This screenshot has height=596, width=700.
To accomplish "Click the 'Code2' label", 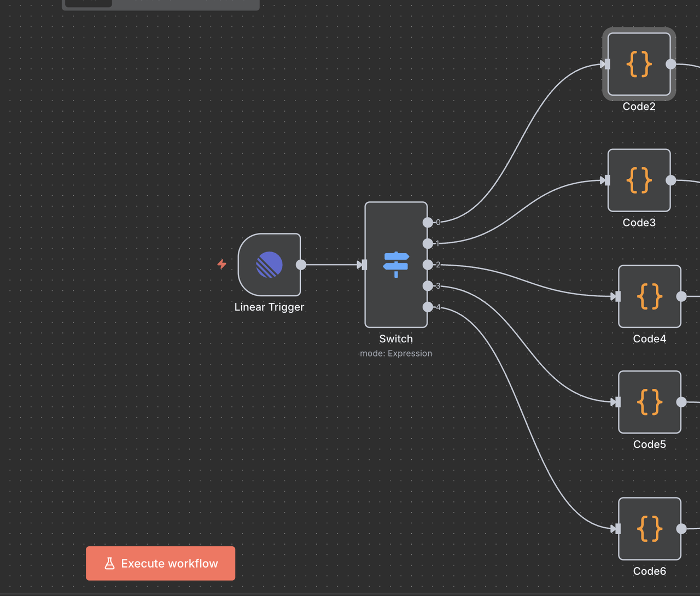I will coord(639,107).
